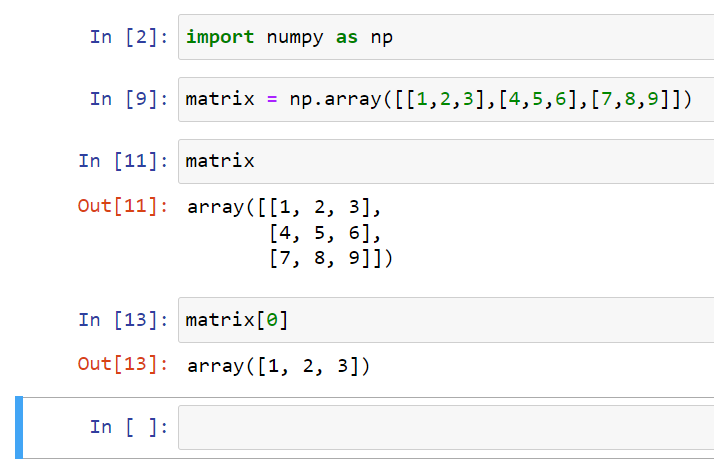Click the matrix[0] code cell
This screenshot has width=714, height=459.
(x=446, y=320)
